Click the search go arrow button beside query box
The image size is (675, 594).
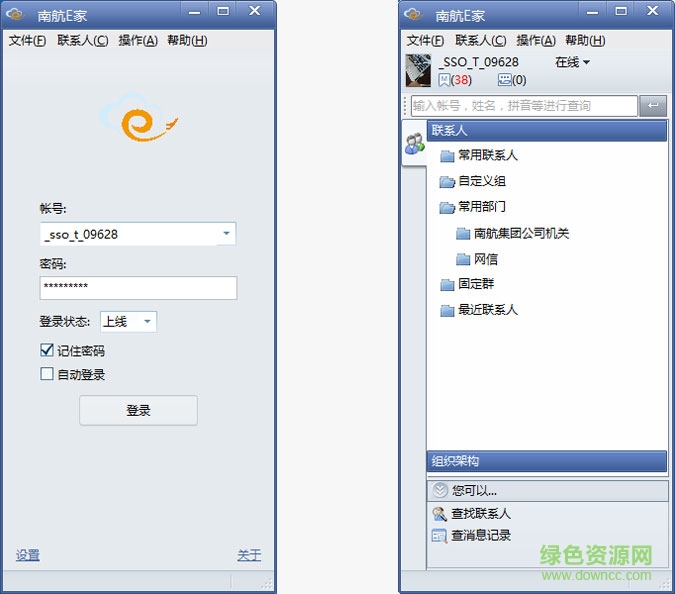(653, 105)
